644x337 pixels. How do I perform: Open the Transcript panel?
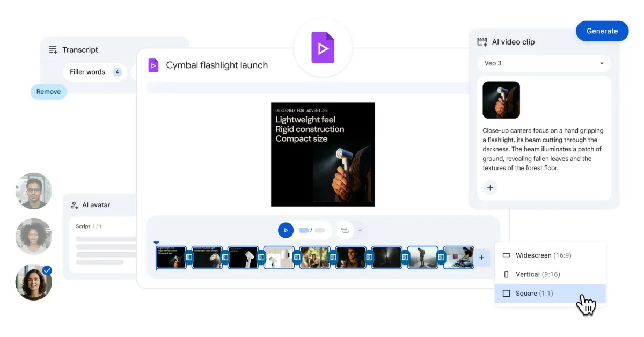click(79, 49)
